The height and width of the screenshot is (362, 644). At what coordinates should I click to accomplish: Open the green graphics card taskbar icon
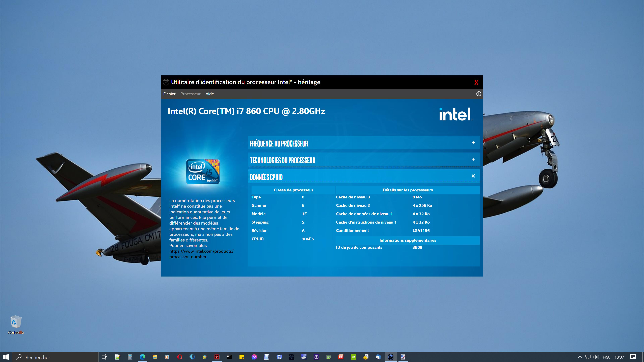(329, 357)
